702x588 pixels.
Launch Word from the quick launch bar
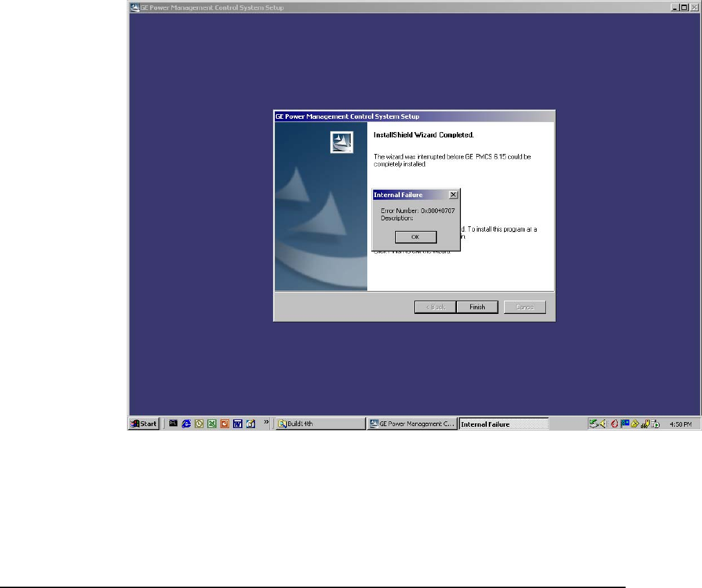pyautogui.click(x=238, y=424)
